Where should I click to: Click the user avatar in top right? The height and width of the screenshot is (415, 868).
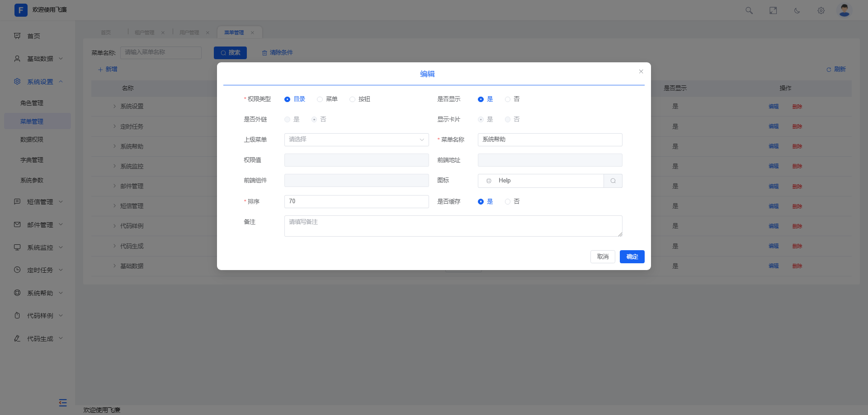[844, 10]
